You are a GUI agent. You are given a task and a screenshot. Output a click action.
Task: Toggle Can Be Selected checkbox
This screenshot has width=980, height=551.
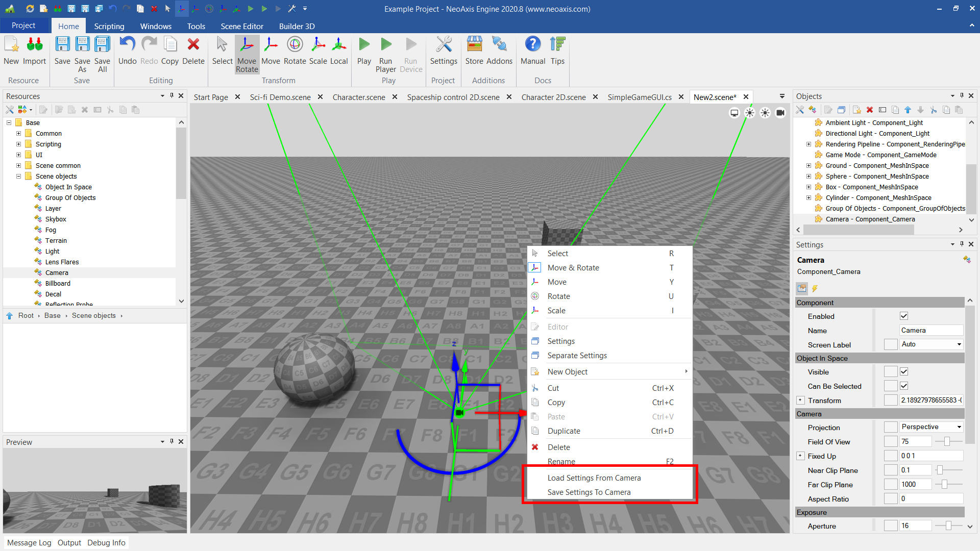904,386
